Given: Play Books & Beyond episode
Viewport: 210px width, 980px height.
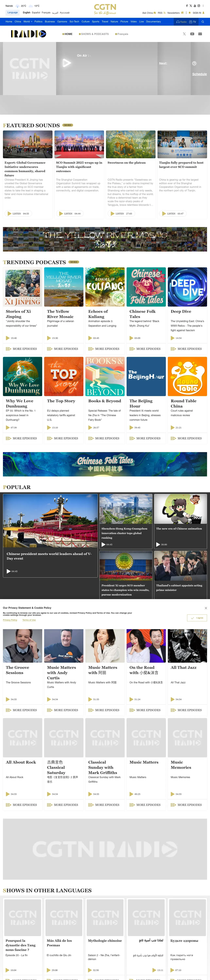Looking at the screenshot, I should point(90,428).
